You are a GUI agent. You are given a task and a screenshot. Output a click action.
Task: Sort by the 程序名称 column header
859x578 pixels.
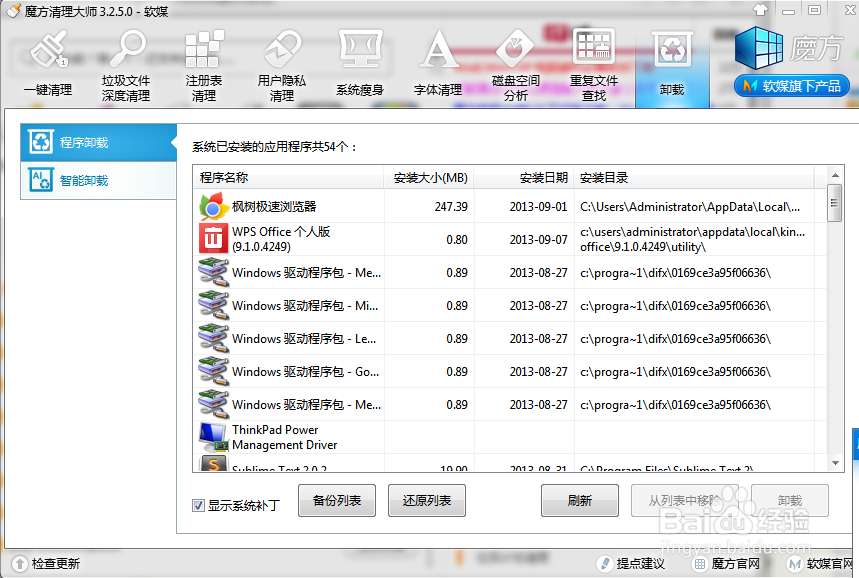coord(288,178)
